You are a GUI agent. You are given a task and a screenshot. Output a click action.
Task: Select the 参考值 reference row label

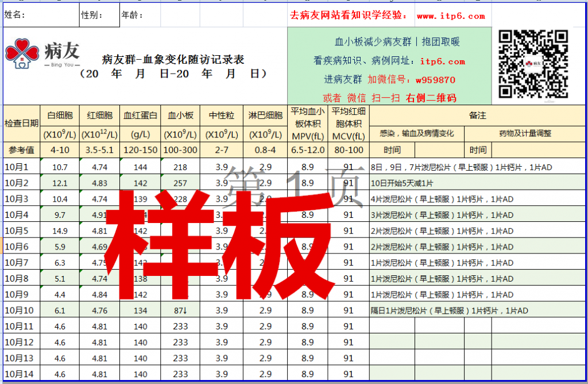click(21, 150)
